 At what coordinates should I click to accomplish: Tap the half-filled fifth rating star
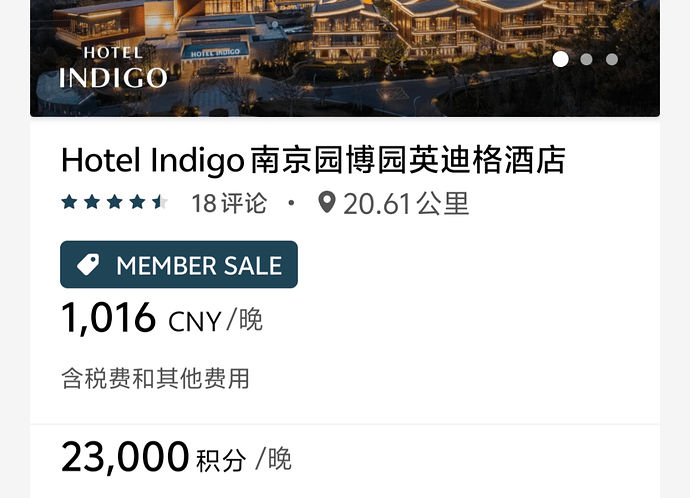tap(160, 202)
